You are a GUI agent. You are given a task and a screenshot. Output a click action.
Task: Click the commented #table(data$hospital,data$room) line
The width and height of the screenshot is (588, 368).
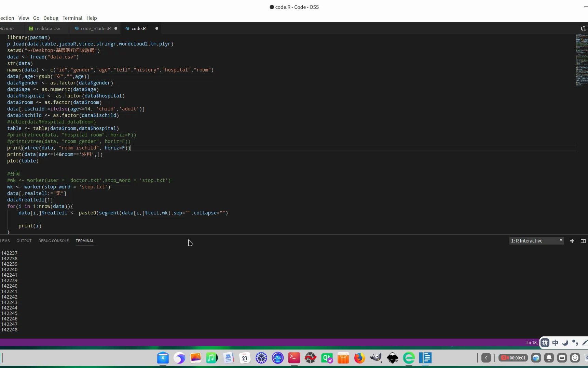52,122
